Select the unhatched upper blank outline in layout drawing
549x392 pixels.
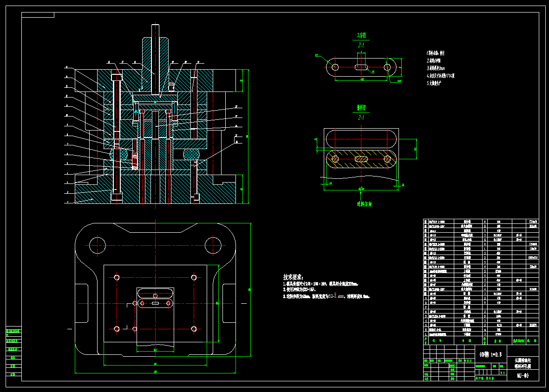(361, 138)
